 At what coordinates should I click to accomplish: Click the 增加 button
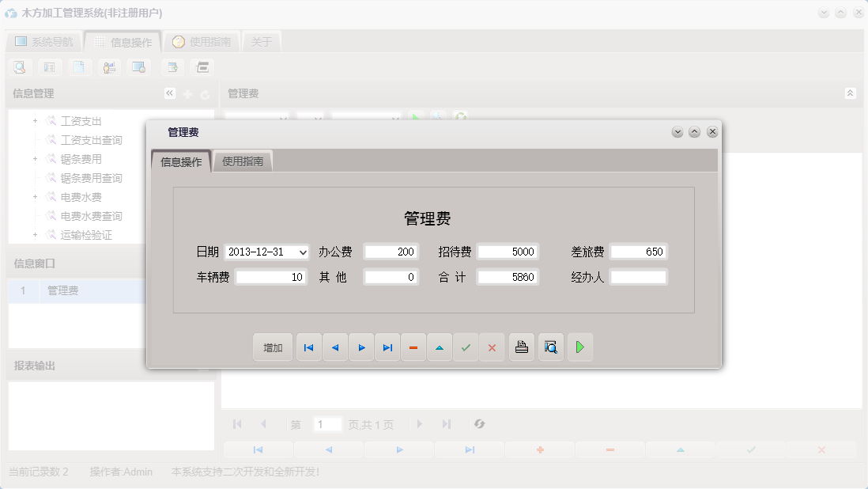click(272, 347)
